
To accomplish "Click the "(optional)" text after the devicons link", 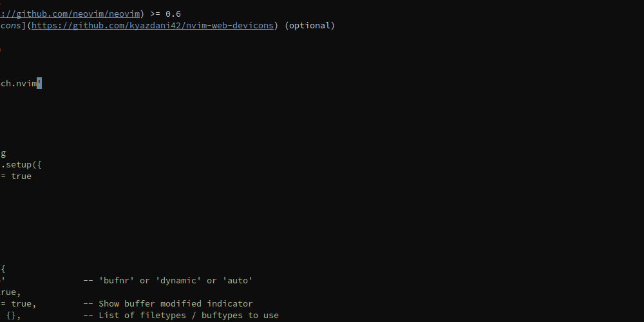I will pos(310,26).
